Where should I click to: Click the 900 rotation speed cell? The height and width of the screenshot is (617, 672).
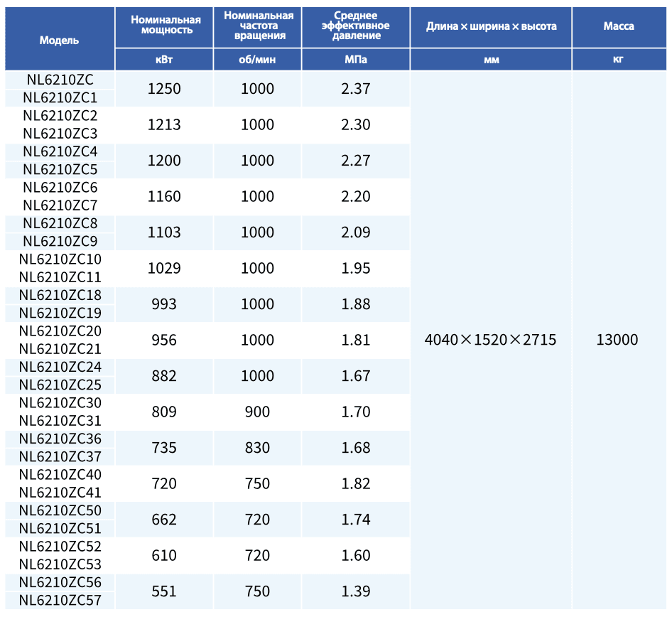(x=258, y=412)
